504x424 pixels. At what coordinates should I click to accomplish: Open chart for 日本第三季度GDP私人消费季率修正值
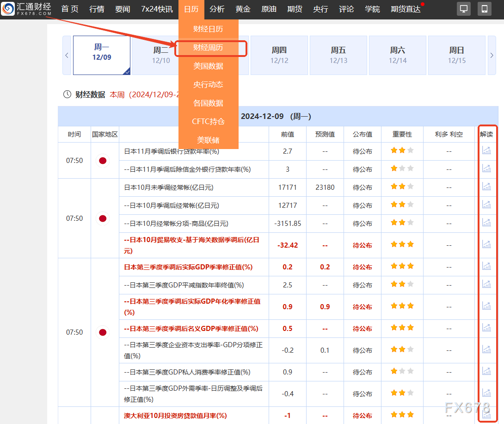tap(486, 372)
